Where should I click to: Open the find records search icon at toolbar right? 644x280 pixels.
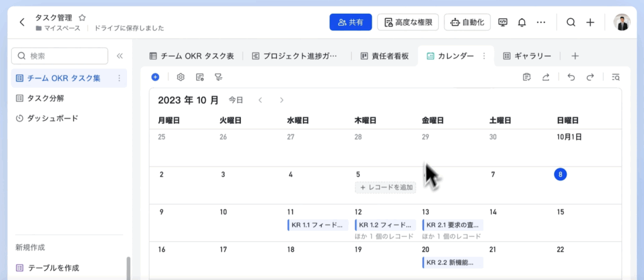615,77
